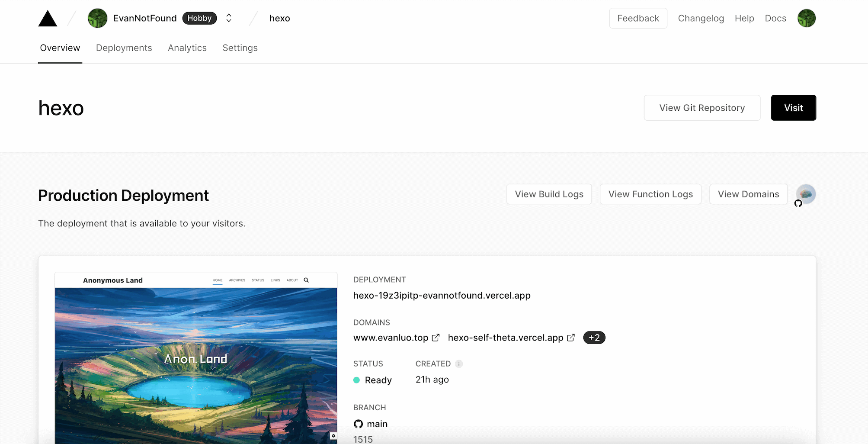The height and width of the screenshot is (444, 868).
Task: Click the EvanNotFound team avatar
Action: [97, 18]
